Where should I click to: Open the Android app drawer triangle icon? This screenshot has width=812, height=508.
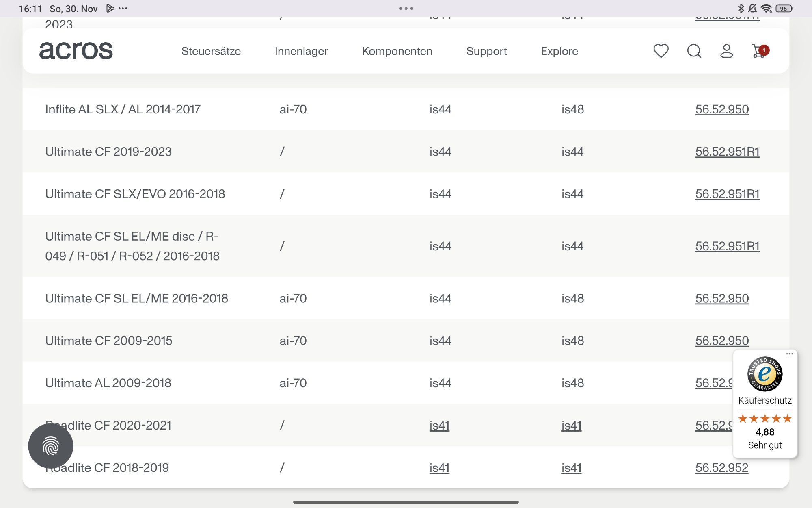(x=110, y=8)
